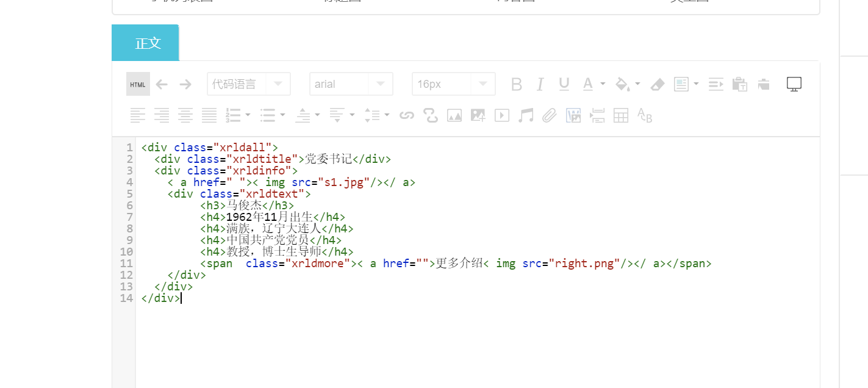Click the paint bucket background color icon
Viewport: 868px width, 388px height.
[x=623, y=84]
